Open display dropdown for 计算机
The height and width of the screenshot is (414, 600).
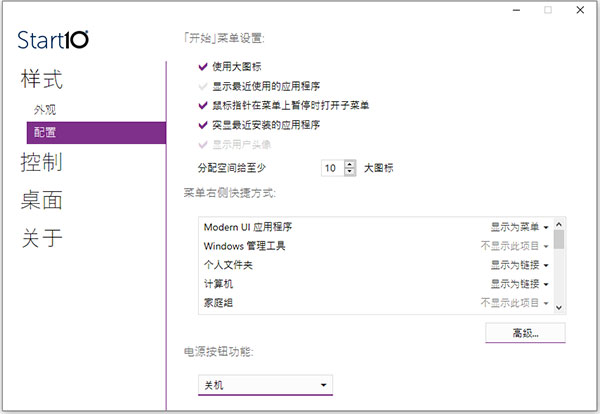pyautogui.click(x=518, y=284)
